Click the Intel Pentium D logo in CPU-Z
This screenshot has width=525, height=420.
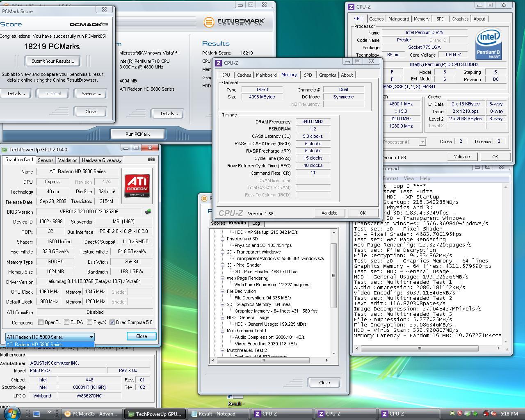[488, 44]
